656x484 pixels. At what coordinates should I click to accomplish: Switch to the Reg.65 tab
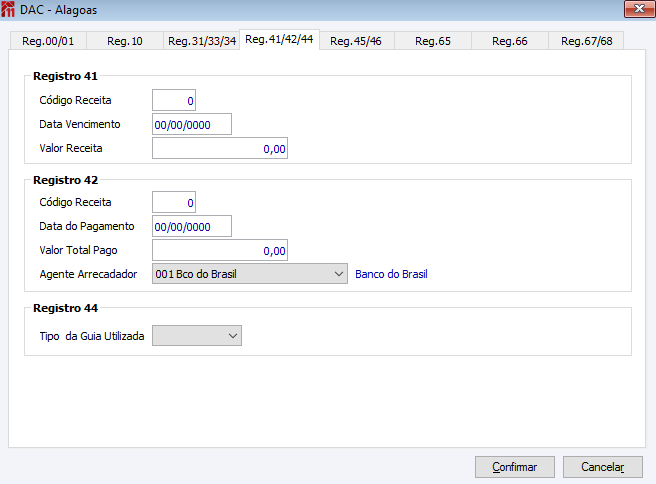pyautogui.click(x=433, y=41)
